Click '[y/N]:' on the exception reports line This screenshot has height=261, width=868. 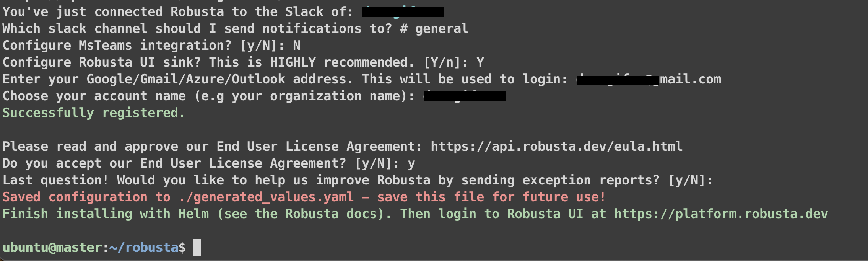coord(690,180)
